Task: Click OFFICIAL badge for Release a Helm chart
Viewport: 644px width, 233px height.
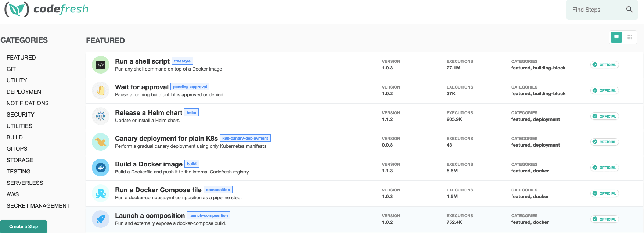Action: point(605,116)
